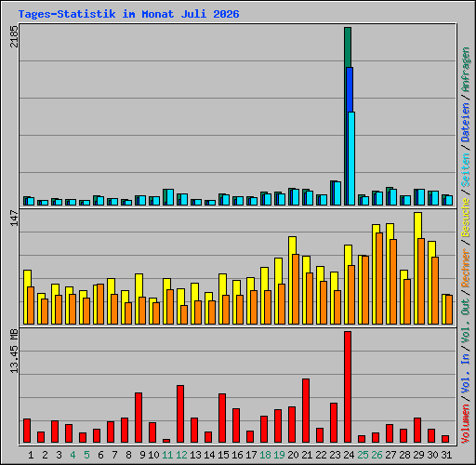Click the day 24 label on the axis

349,455
